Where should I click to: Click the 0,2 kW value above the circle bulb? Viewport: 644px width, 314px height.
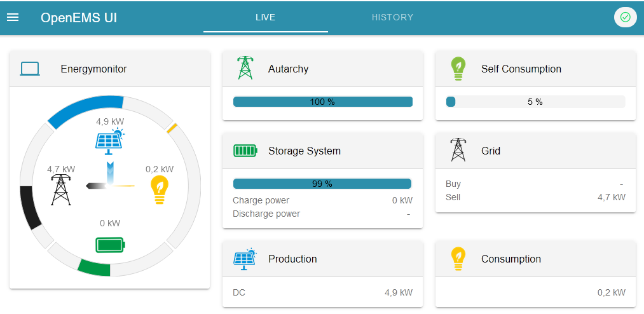pos(160,169)
